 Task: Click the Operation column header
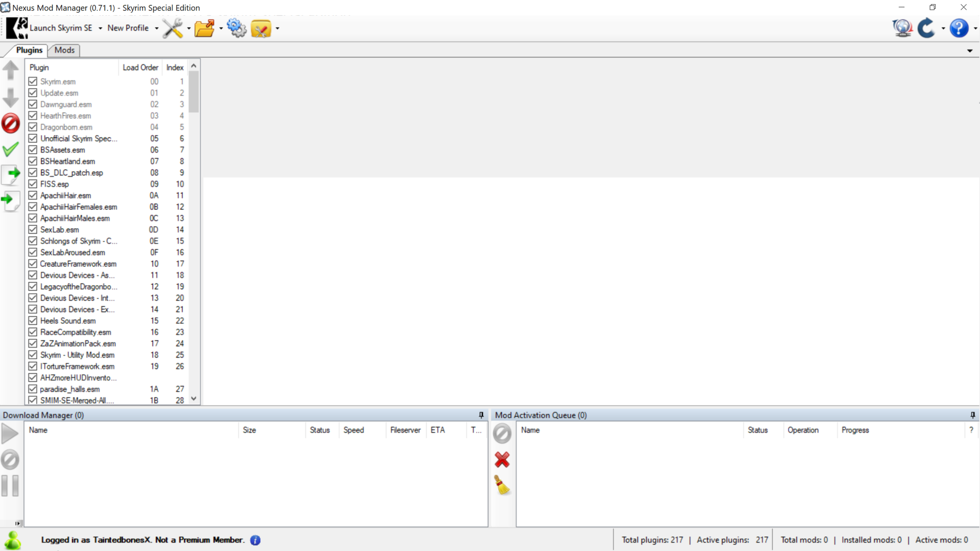(810, 430)
